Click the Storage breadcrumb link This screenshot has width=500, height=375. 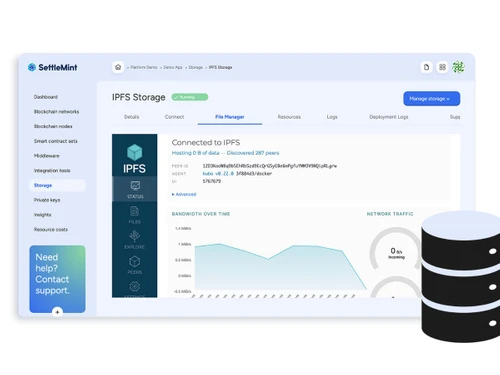pos(196,67)
